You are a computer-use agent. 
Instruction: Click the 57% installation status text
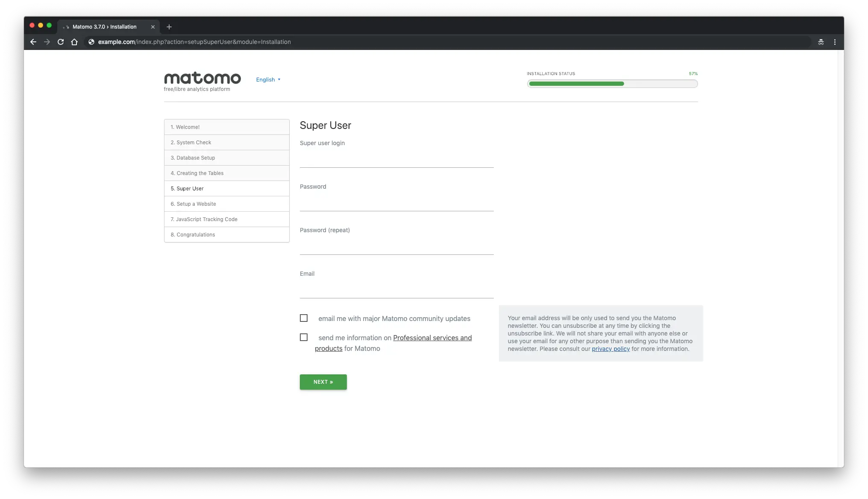tap(693, 74)
